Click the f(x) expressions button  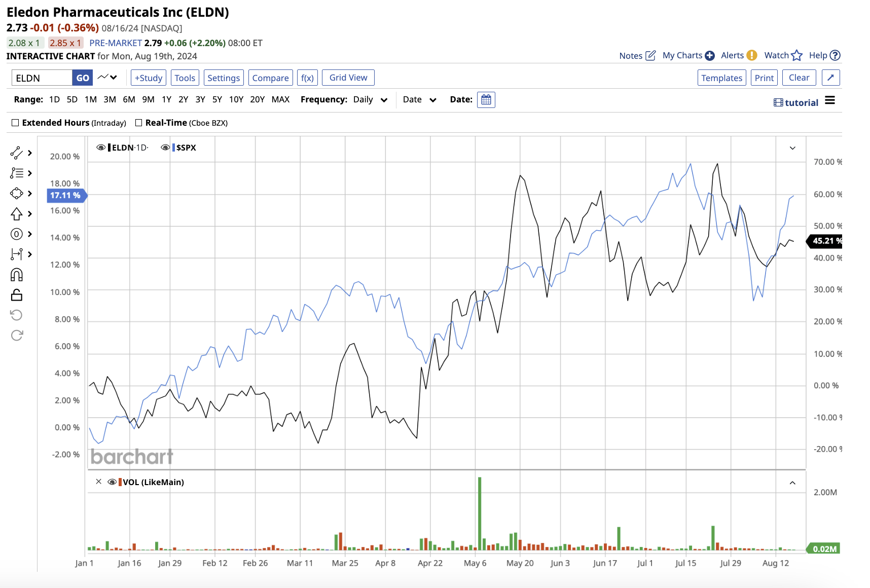tap(307, 78)
